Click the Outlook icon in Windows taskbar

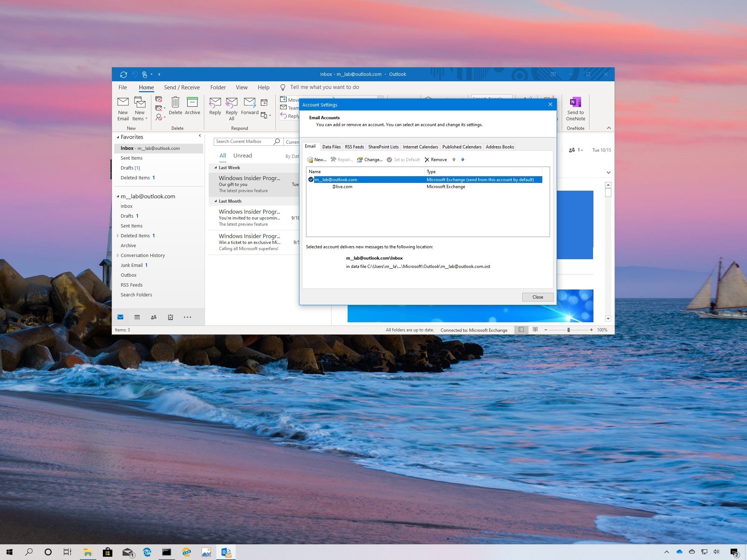pyautogui.click(x=227, y=552)
